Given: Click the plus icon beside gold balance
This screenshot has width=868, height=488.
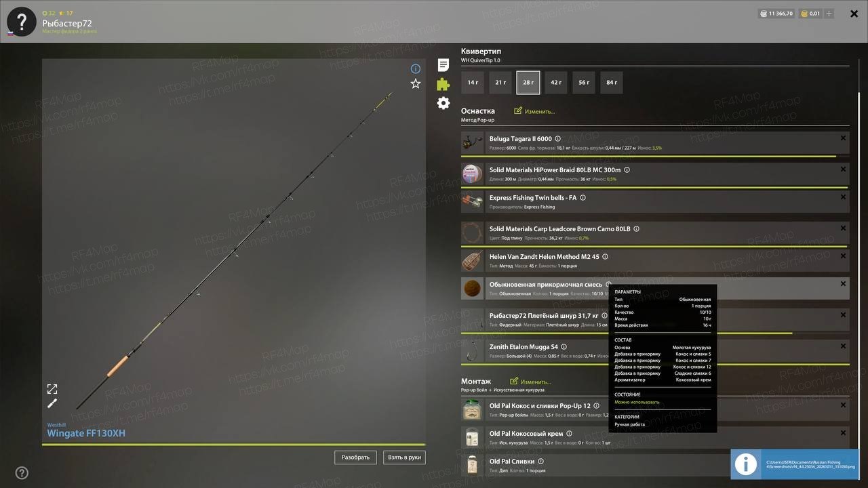Looking at the screenshot, I should pos(829,14).
